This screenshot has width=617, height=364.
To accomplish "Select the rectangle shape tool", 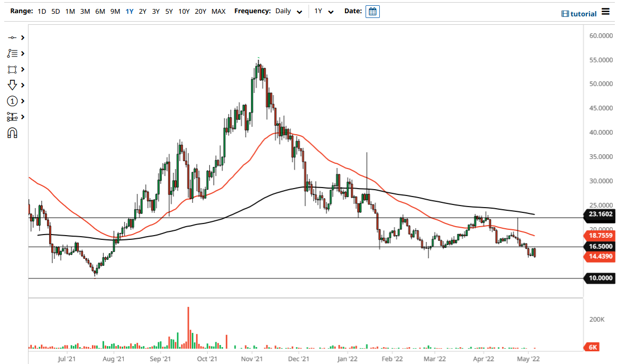I will pyautogui.click(x=13, y=69).
